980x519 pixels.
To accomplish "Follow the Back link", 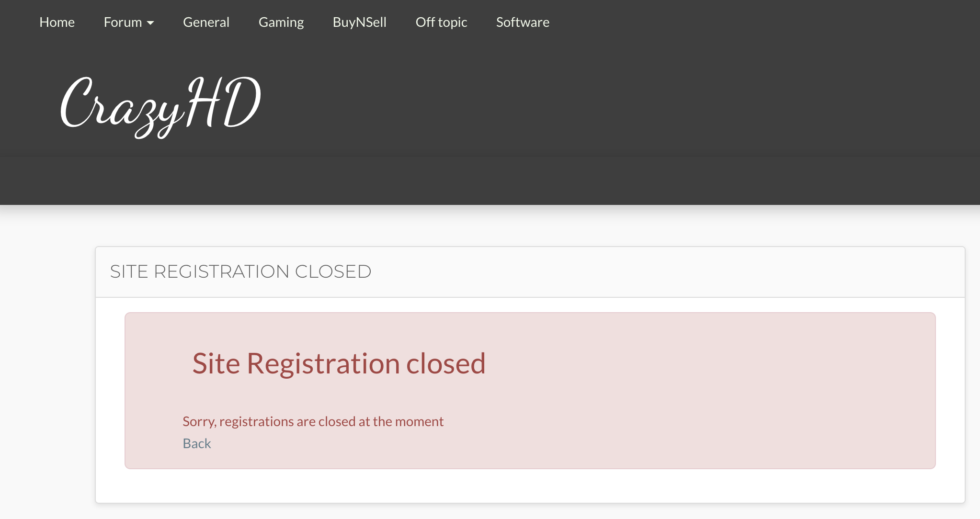I will (x=197, y=443).
